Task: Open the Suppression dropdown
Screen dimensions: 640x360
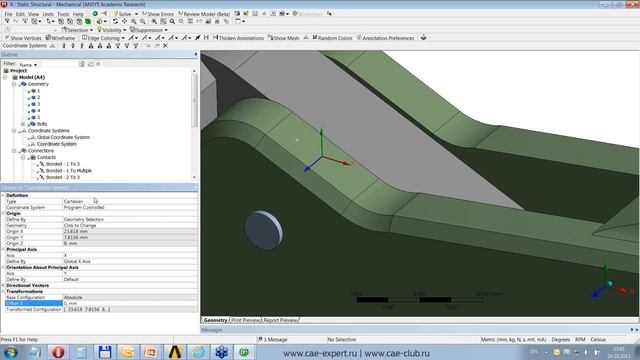Action: [x=149, y=30]
